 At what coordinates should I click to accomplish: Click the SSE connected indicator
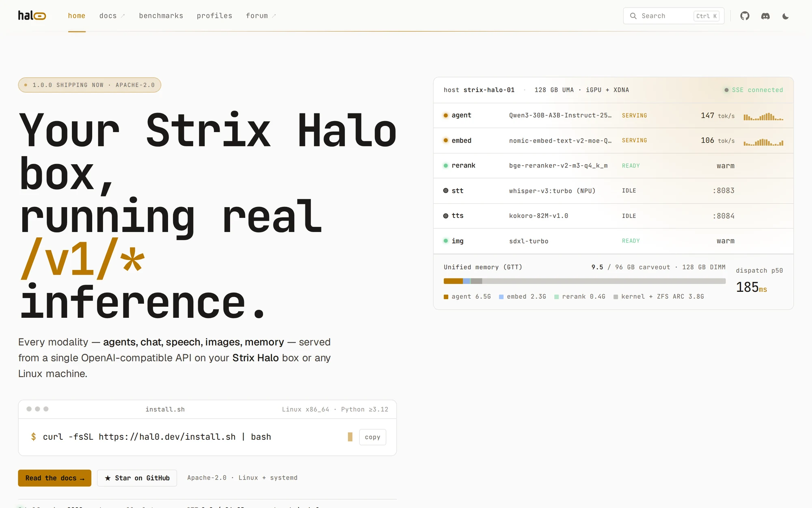754,90
